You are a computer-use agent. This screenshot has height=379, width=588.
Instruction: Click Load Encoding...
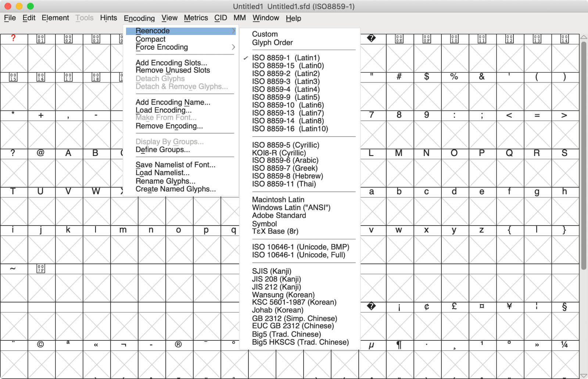coord(163,110)
